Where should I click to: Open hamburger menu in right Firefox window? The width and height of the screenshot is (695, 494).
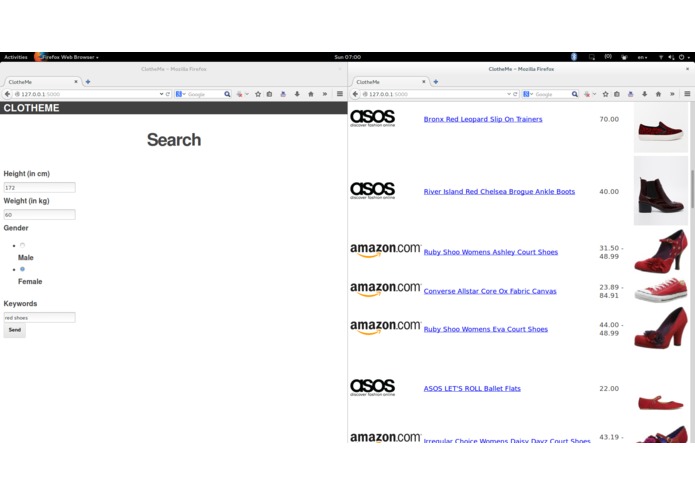(687, 94)
